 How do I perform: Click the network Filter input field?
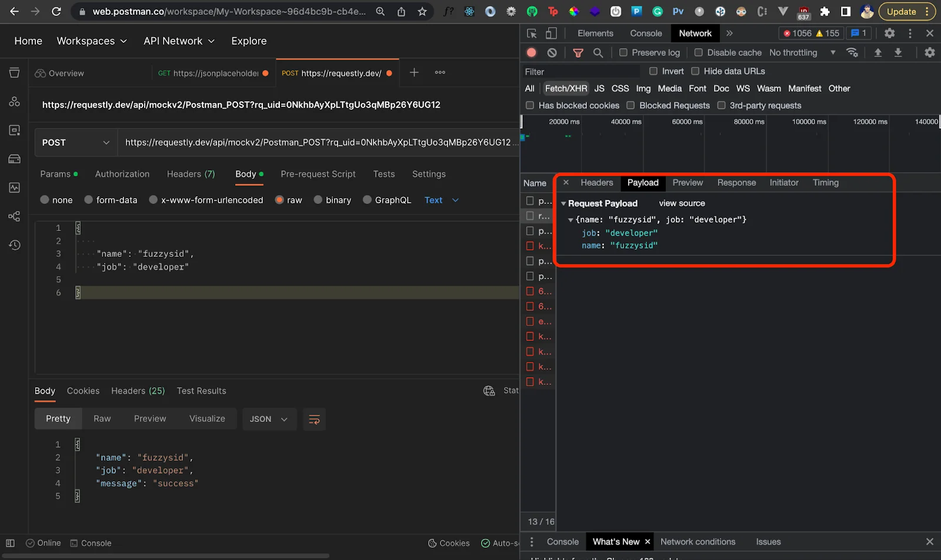point(580,72)
